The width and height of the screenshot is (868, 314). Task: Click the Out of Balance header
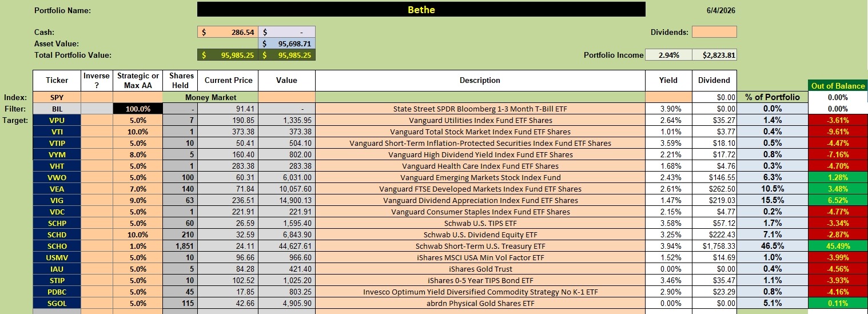pos(838,86)
